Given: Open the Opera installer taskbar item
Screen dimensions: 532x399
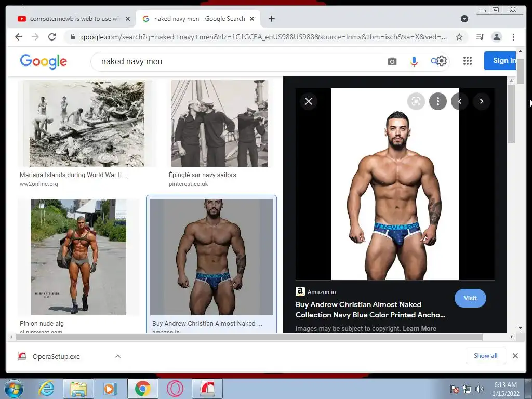Looking at the screenshot, I should (x=207, y=389).
